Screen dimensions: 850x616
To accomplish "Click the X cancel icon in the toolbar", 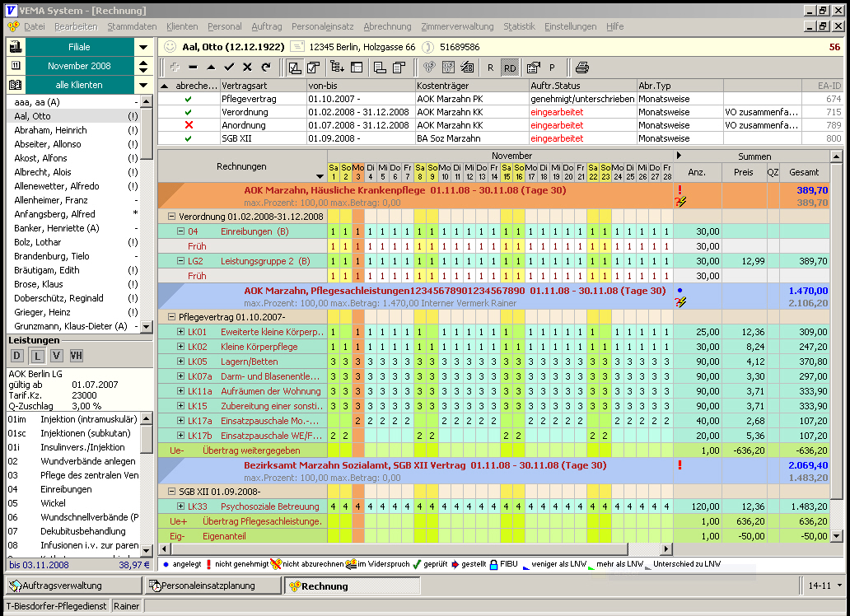I will pos(247,68).
